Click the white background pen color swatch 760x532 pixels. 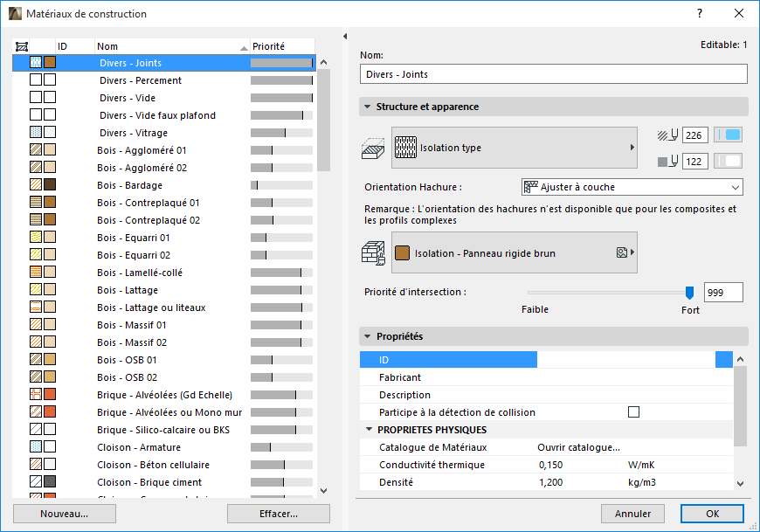point(729,162)
